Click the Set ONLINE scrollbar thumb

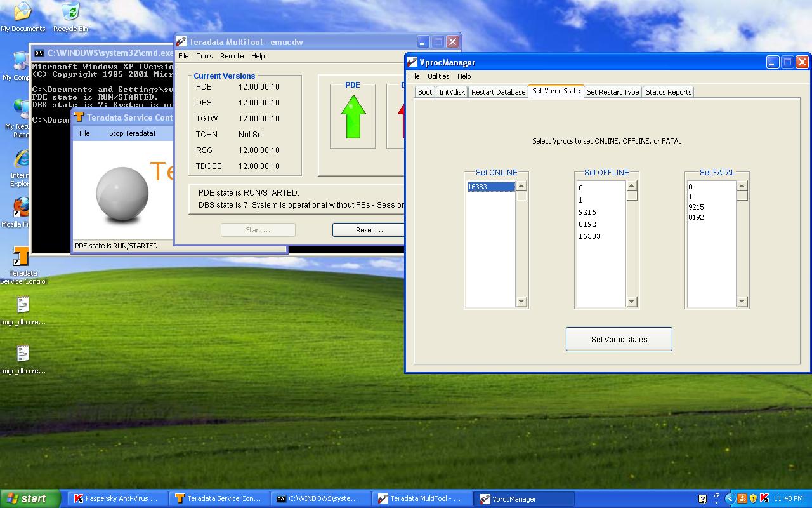coord(521,196)
